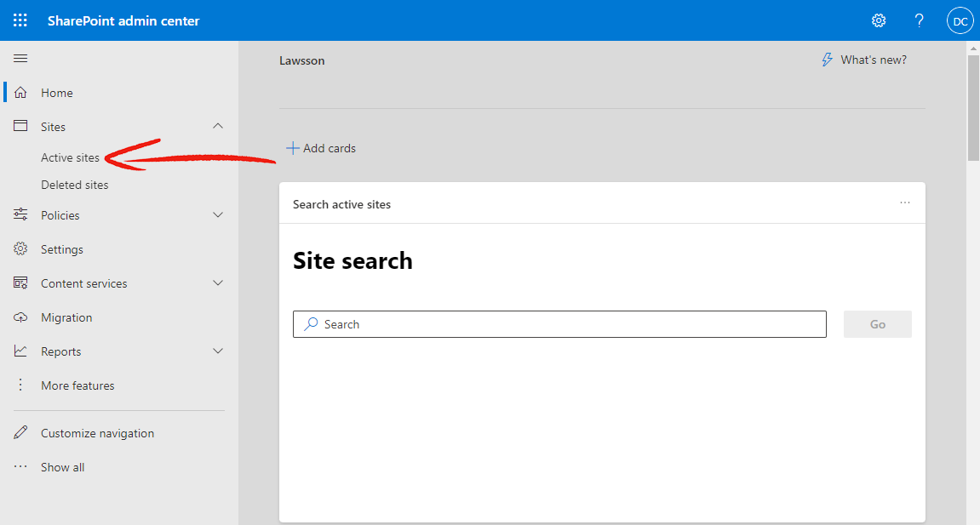The width and height of the screenshot is (980, 525).
Task: Select the Reports menu label
Action: tap(60, 352)
